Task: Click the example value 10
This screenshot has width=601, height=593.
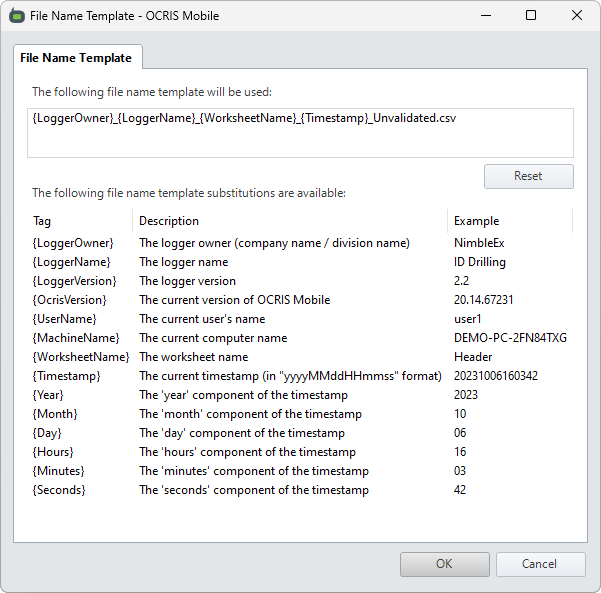Action: click(460, 414)
